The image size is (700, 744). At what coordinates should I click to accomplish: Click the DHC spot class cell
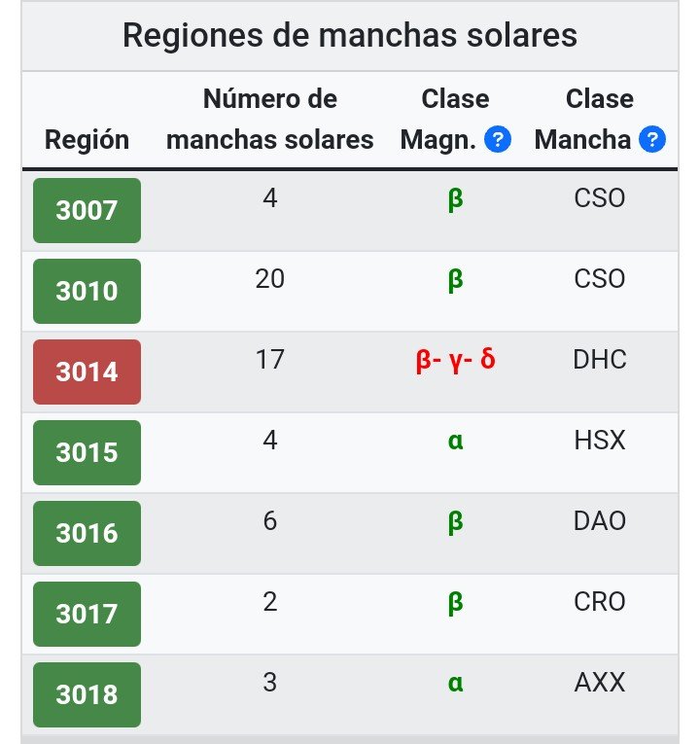600,360
